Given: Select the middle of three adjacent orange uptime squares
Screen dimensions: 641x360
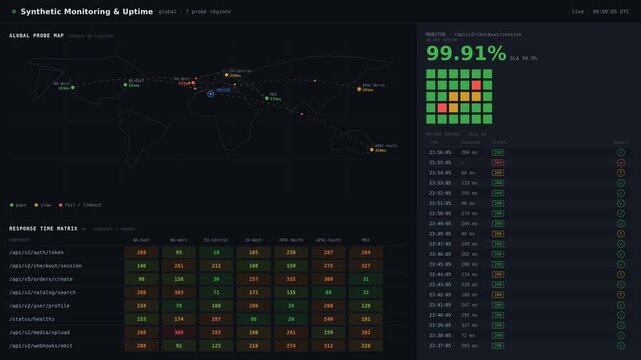Looking at the screenshot, I should click(x=465, y=96).
